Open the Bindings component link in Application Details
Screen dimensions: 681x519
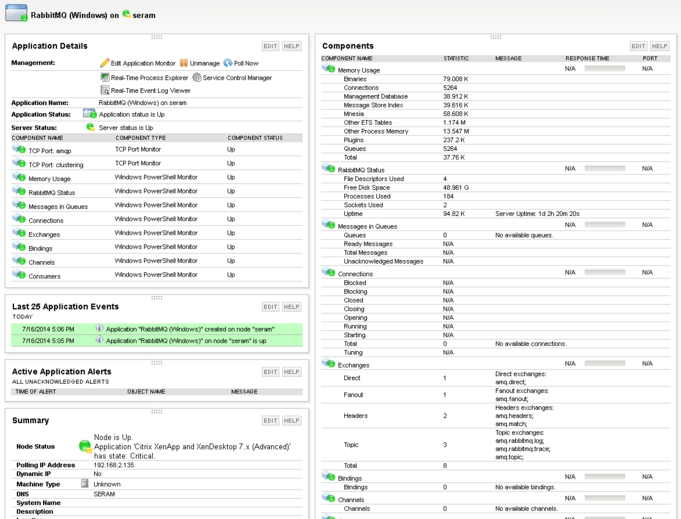click(x=40, y=248)
